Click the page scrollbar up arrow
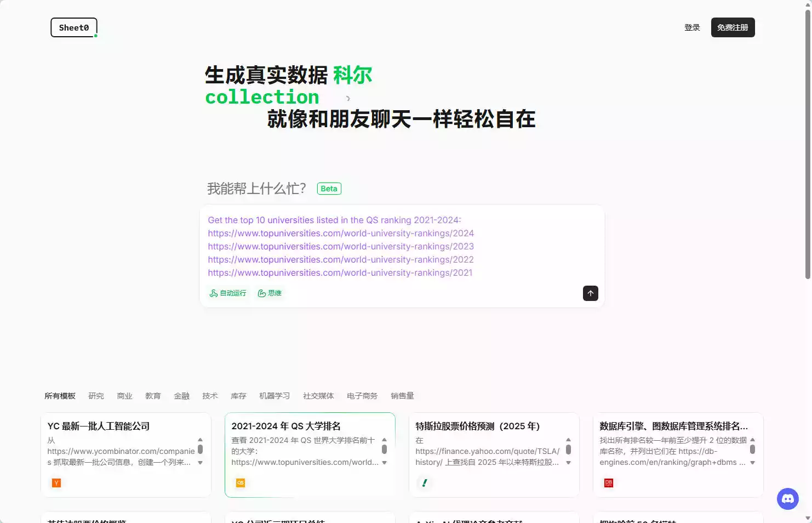This screenshot has width=812, height=523. 808,4
